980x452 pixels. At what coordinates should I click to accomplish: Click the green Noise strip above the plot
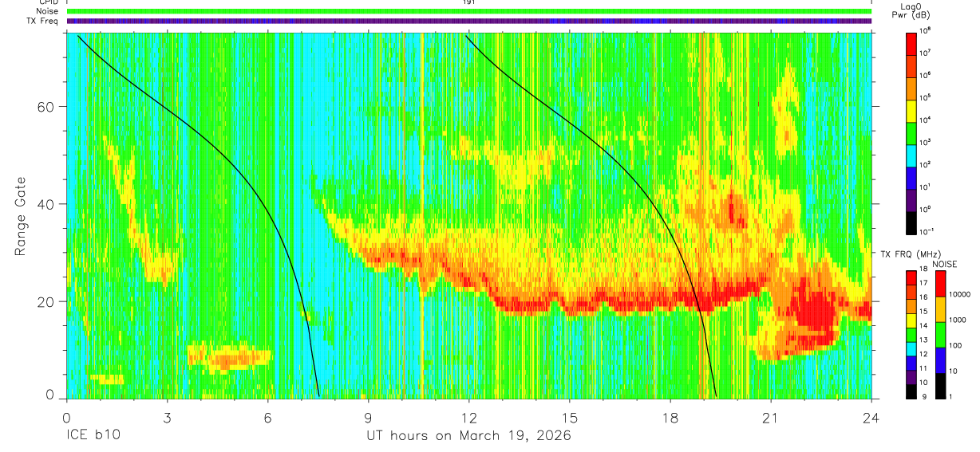(469, 11)
